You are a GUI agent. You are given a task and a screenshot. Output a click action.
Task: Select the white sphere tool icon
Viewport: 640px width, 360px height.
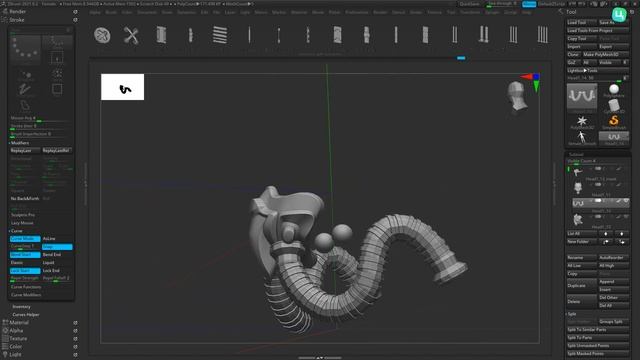click(613, 90)
